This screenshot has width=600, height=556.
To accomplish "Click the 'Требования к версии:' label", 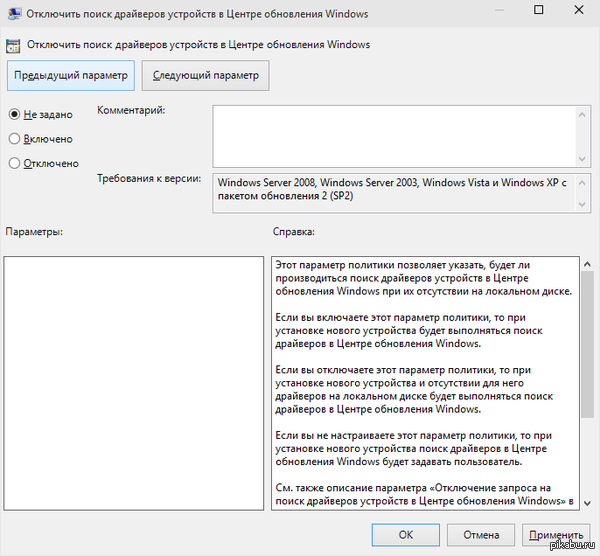I will 149,179.
